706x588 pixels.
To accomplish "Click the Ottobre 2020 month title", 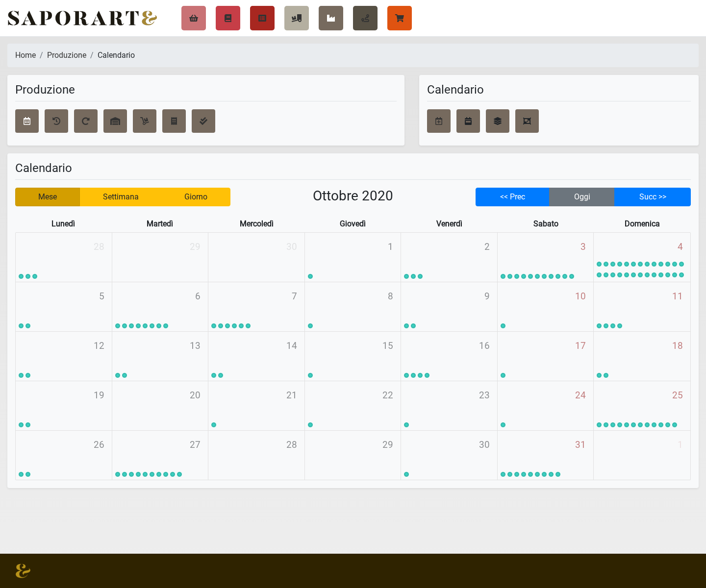I will 353,196.
